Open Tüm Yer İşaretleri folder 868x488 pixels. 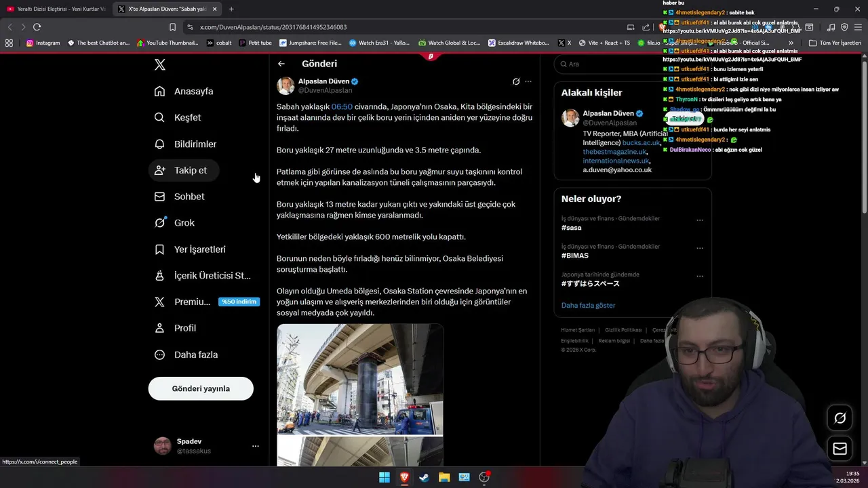835,43
